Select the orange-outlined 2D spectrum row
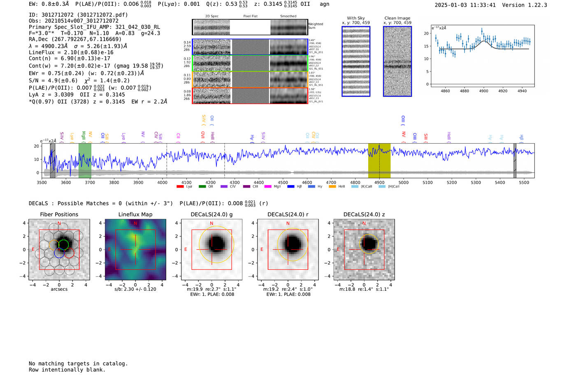The image size is (576, 392). (x=250, y=79)
